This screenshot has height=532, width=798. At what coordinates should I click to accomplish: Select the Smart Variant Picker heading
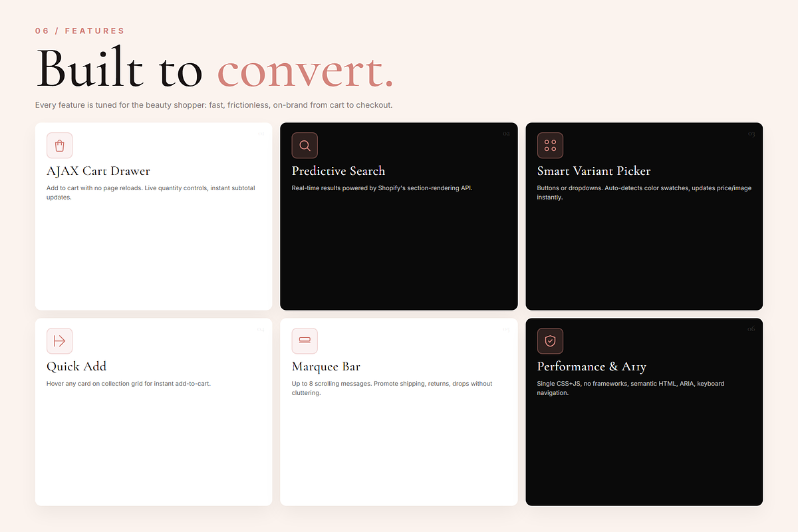[x=594, y=171]
